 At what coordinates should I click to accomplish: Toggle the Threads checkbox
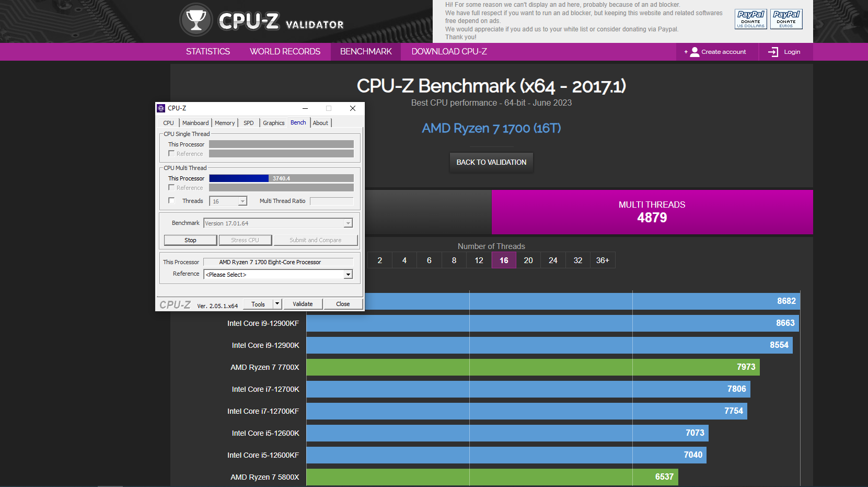pos(171,200)
